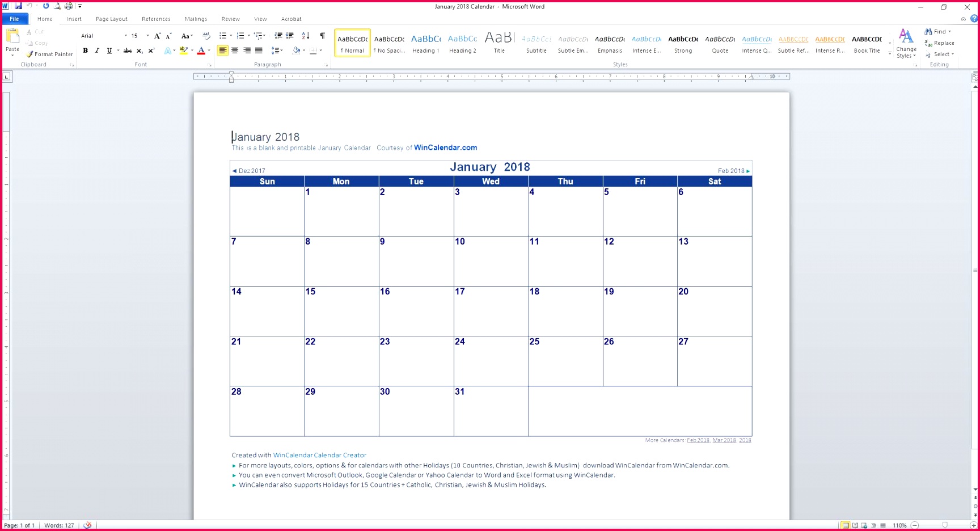
Task: Toggle the ruler button above vertical scrollbar
Action: (x=975, y=77)
